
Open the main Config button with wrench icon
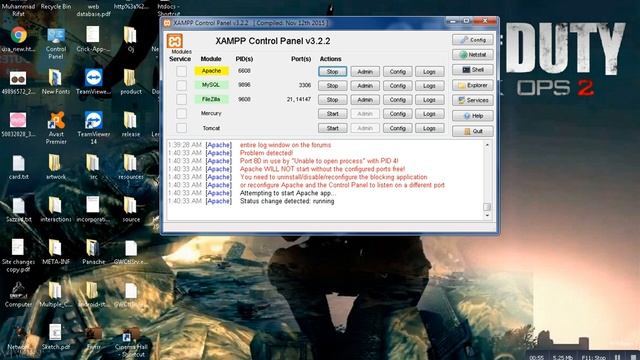point(473,40)
